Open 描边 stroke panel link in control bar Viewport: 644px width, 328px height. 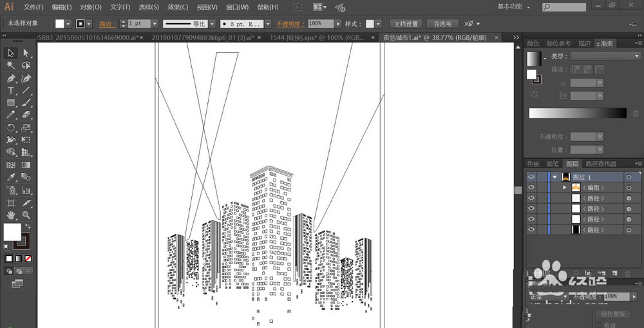pyautogui.click(x=108, y=24)
